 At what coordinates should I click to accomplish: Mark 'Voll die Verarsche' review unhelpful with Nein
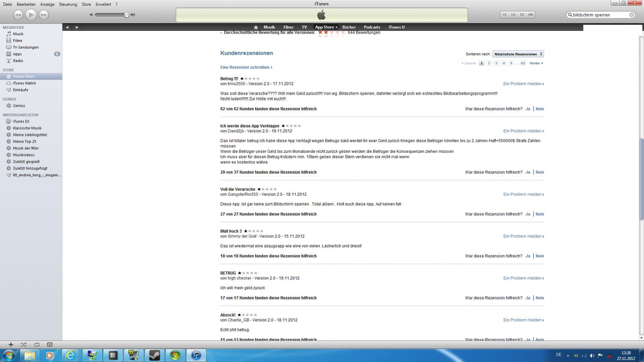(540, 214)
